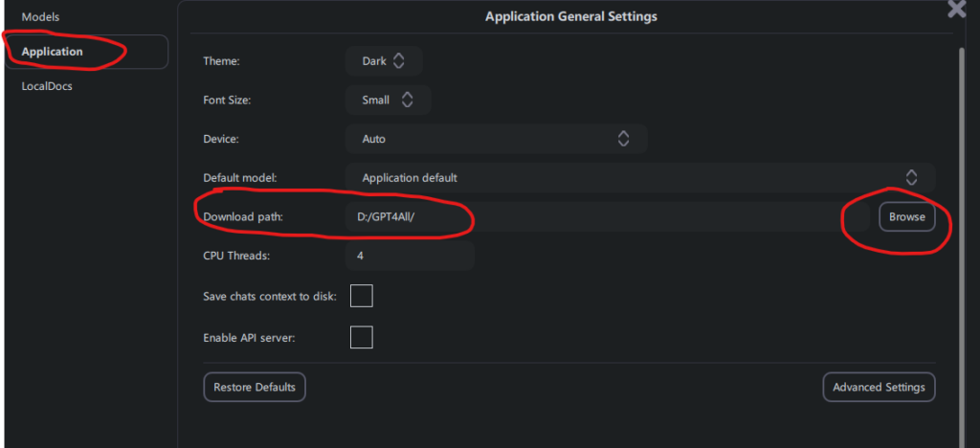Click the Default model up-down arrow icon
Viewport: 980px width, 448px height.
(x=911, y=177)
